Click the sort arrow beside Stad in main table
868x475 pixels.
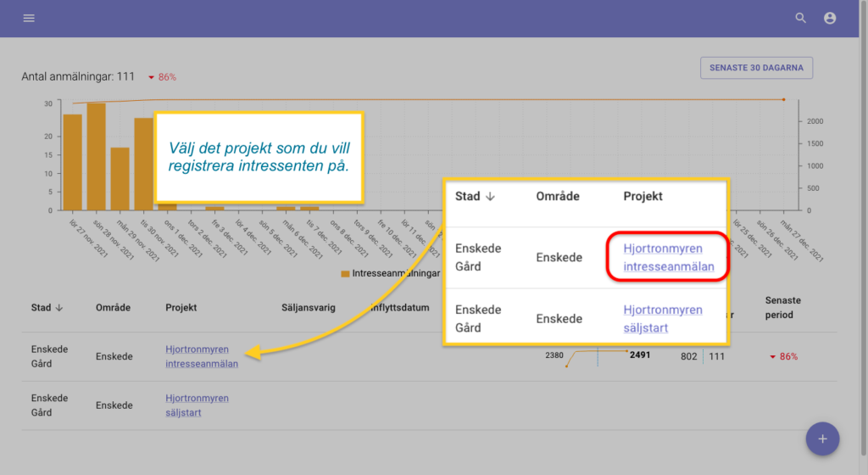pos(59,308)
